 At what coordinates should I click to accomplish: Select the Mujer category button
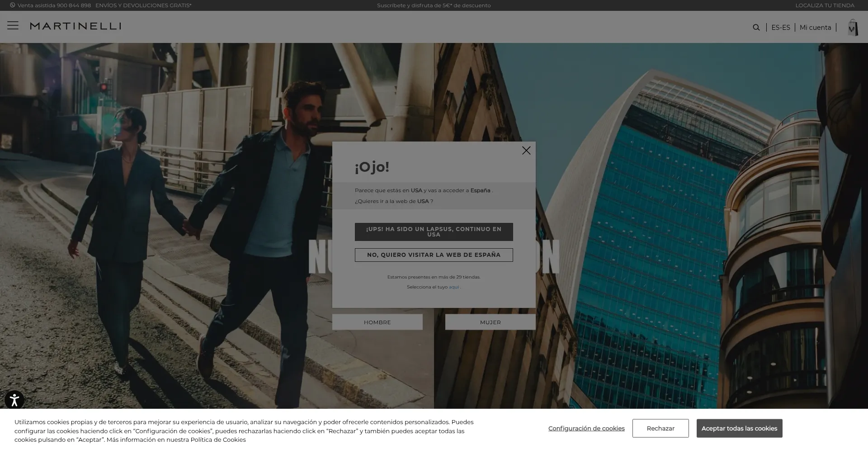pyautogui.click(x=490, y=322)
